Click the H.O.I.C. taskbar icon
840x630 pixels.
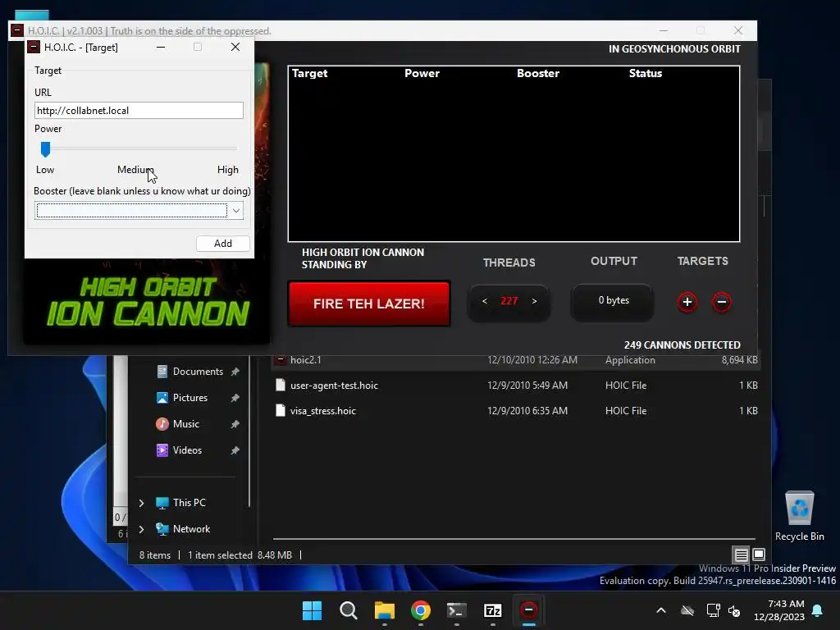pyautogui.click(x=529, y=610)
